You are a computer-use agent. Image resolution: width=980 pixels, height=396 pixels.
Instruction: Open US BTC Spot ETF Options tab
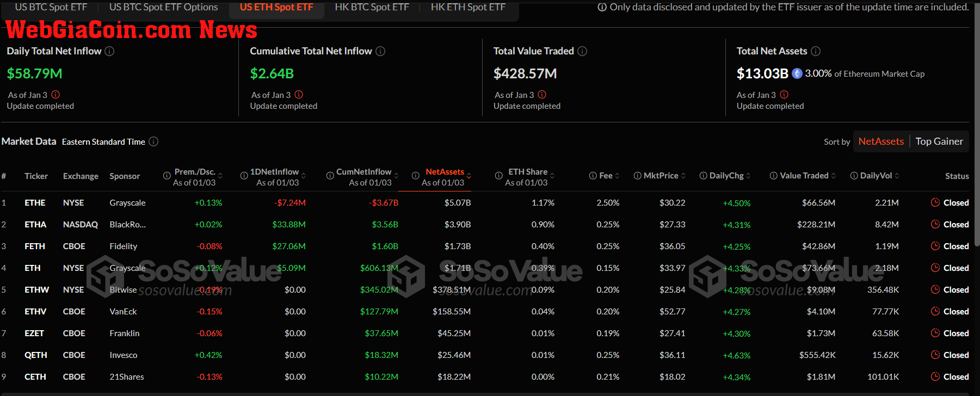click(x=164, y=7)
